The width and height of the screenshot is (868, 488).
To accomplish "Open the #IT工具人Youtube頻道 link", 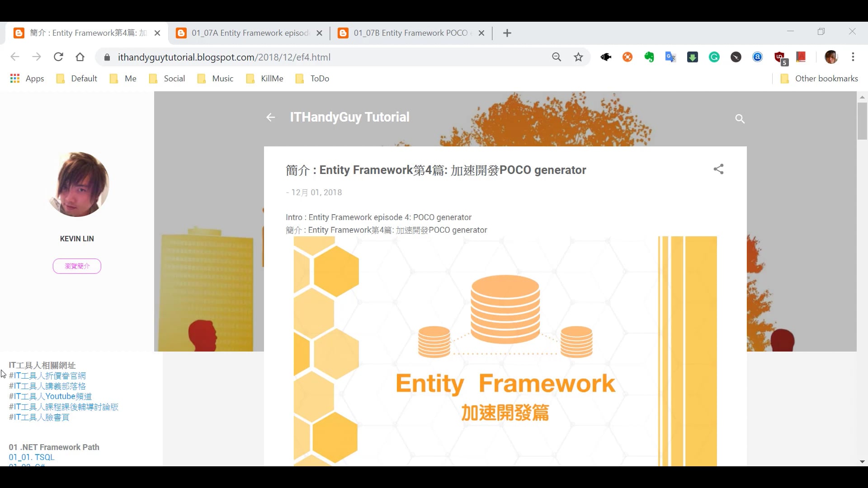I will click(x=50, y=396).
